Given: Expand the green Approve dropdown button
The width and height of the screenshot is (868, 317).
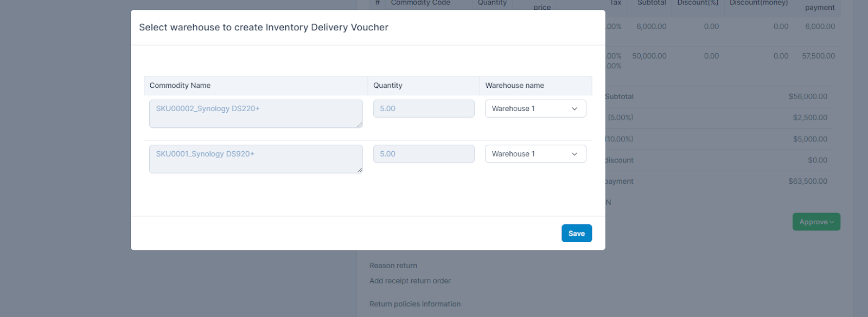Looking at the screenshot, I should 816,222.
